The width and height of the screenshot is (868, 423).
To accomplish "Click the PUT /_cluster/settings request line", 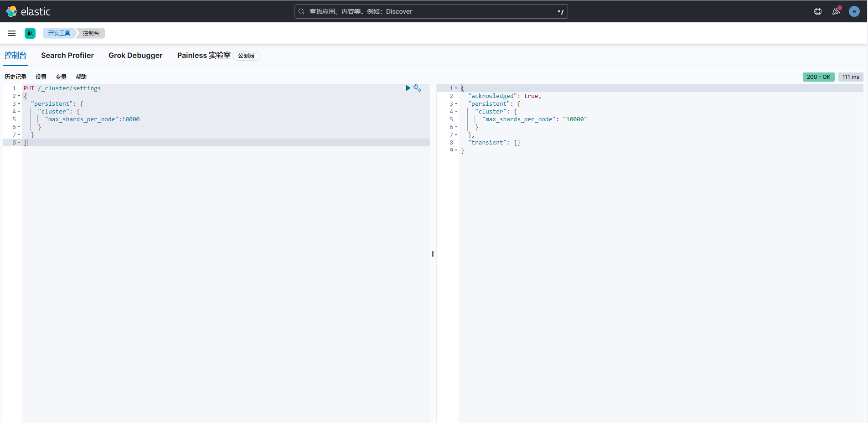I will tap(62, 88).
